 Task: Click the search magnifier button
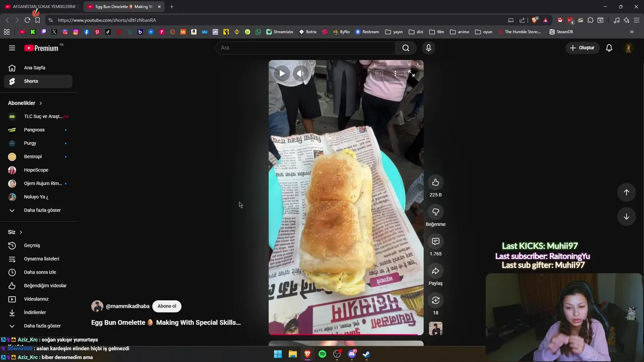(x=406, y=48)
